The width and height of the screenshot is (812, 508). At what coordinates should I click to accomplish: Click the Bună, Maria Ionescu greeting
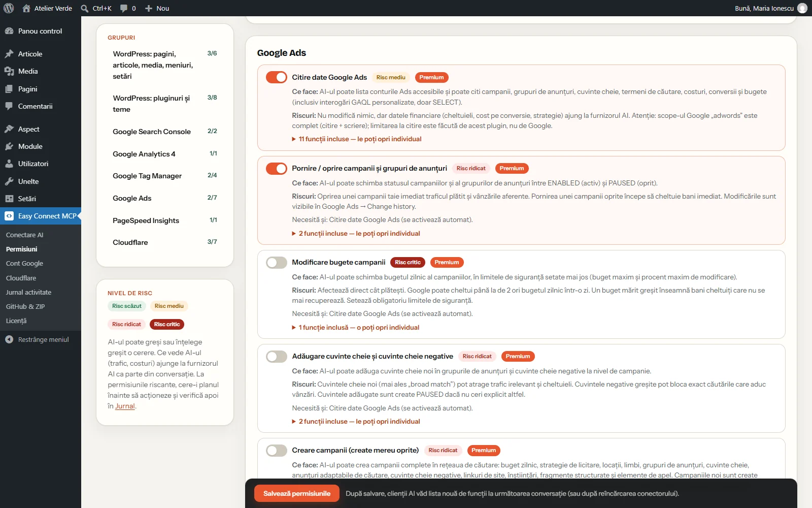[764, 8]
